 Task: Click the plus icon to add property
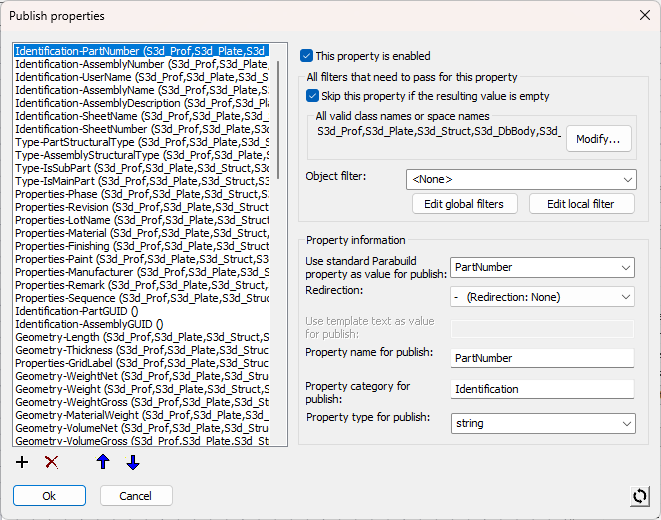[23, 462]
